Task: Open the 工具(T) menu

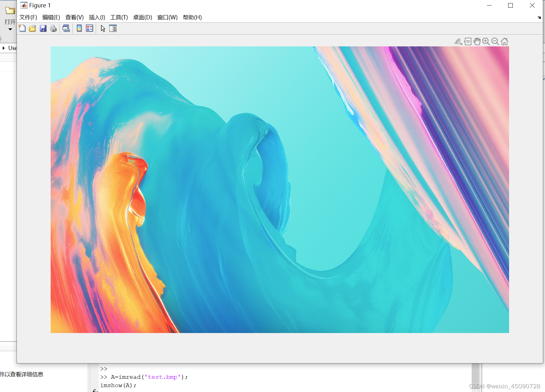Action: coord(119,17)
